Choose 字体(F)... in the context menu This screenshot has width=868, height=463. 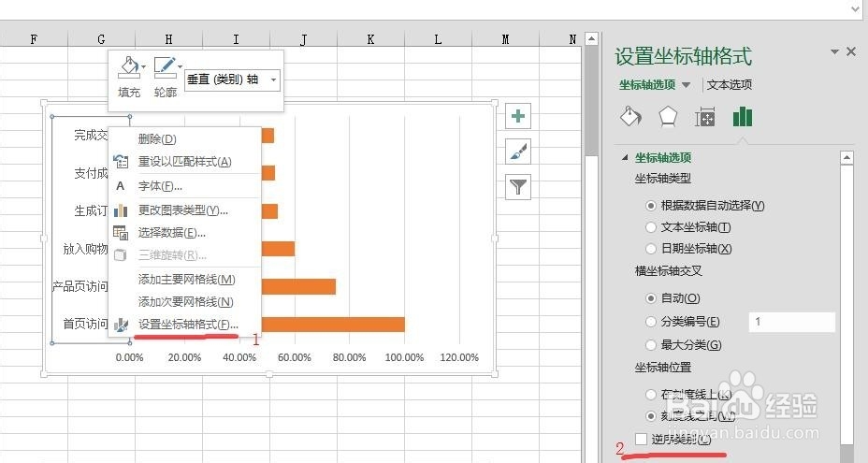(x=160, y=186)
